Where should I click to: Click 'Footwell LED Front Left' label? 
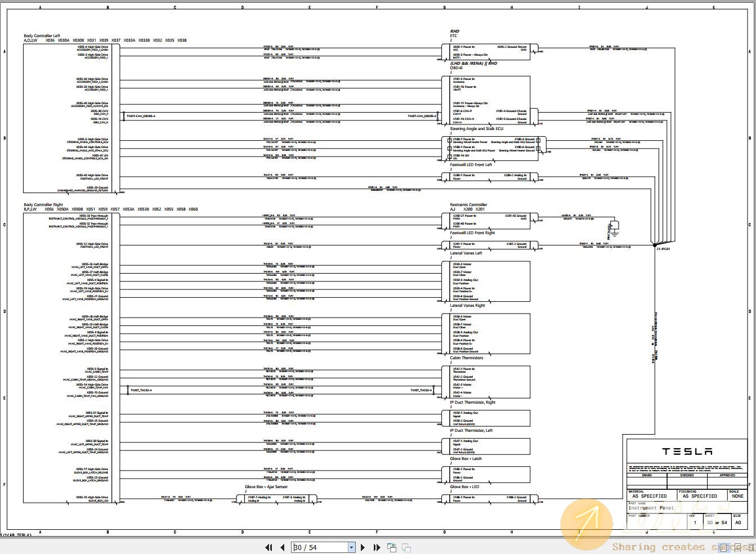click(x=471, y=164)
